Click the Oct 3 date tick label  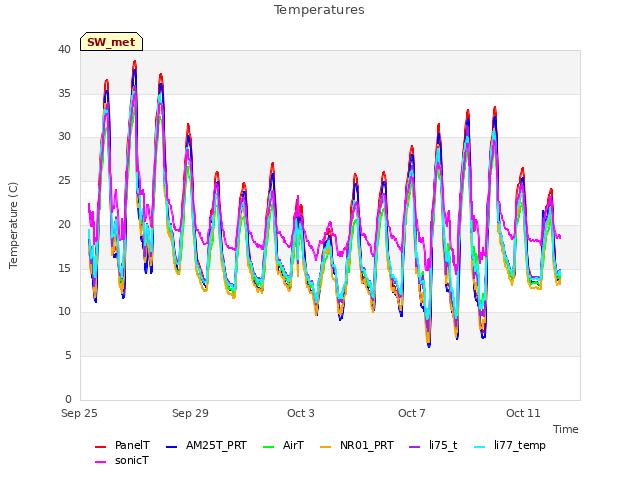[301, 413]
